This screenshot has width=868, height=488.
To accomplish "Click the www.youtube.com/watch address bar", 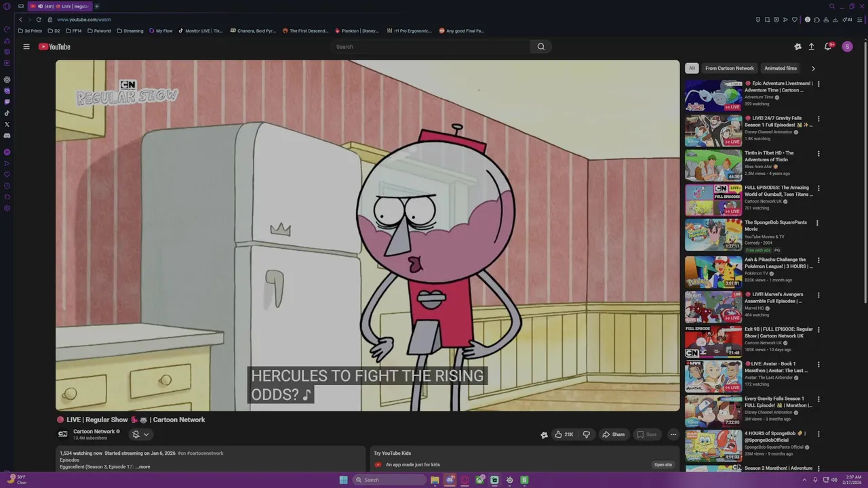I will point(84,20).
